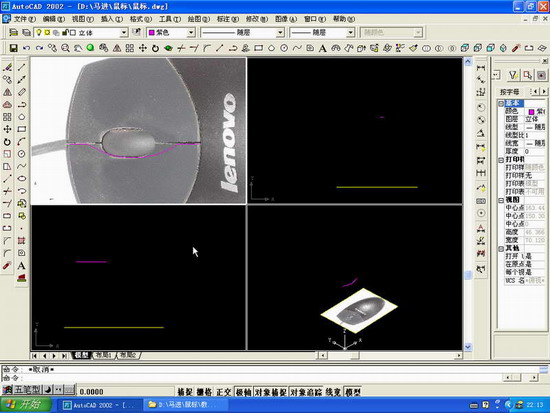Select the Text 'A' tool in left draw toolbar
Image resolution: width=550 pixels, height=413 pixels.
[x=22, y=266]
